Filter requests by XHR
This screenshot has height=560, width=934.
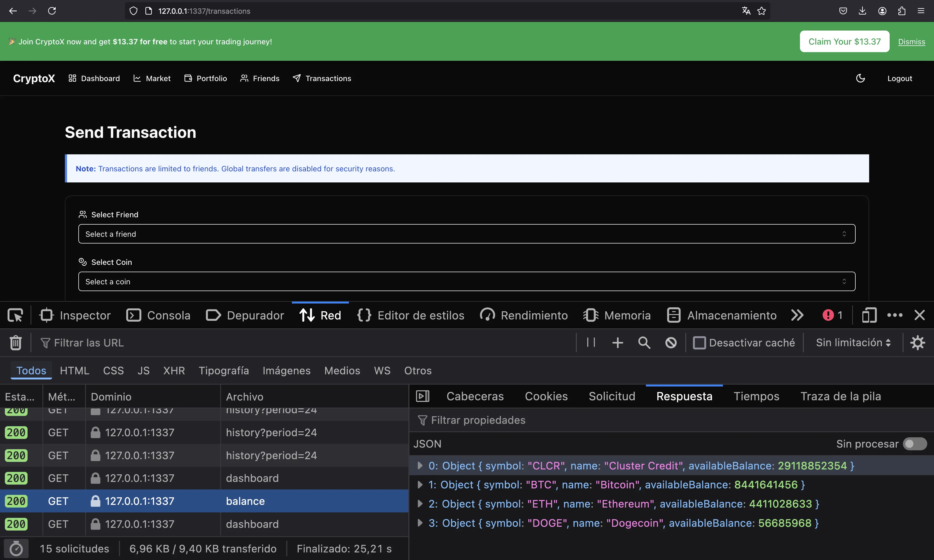coord(174,371)
